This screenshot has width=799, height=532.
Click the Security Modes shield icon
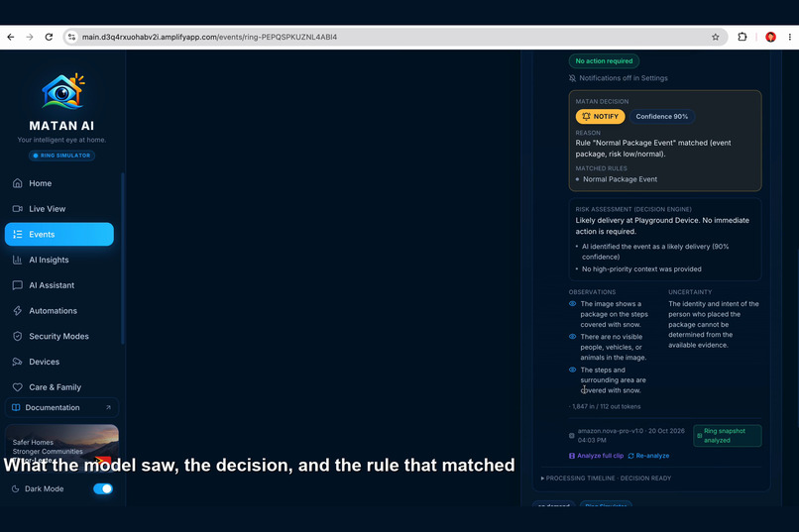click(x=17, y=336)
